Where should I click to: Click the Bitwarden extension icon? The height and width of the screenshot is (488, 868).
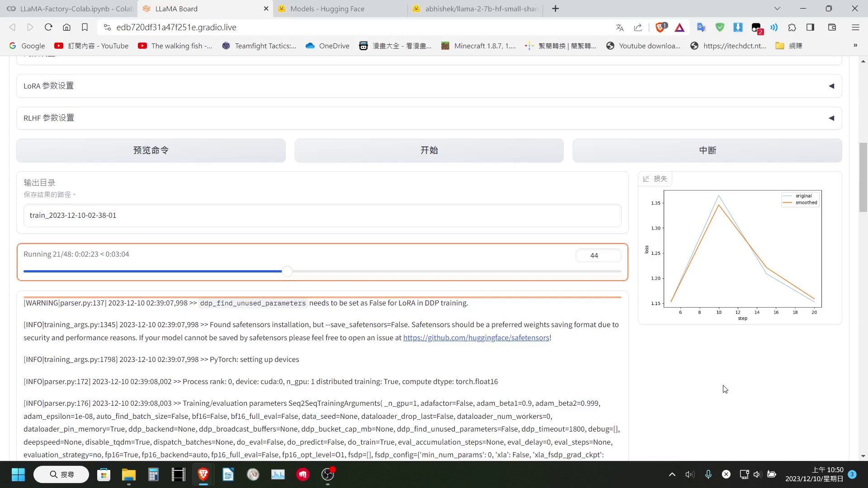click(721, 28)
